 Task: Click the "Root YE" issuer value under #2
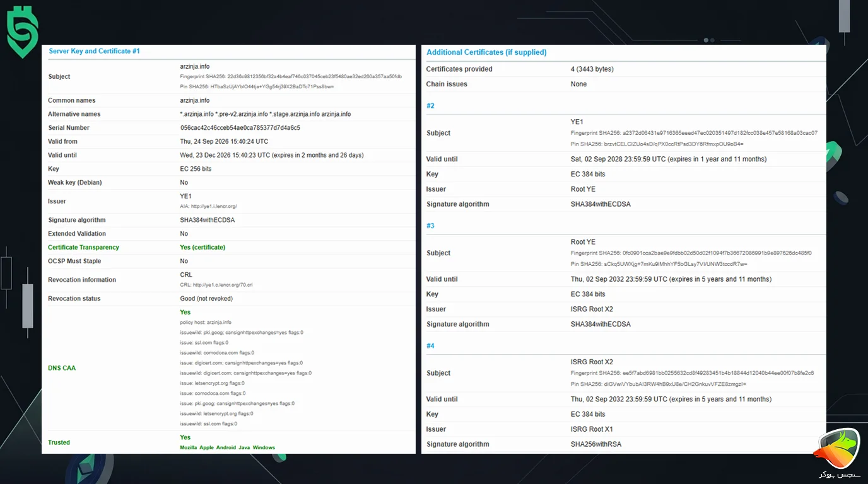[583, 189]
